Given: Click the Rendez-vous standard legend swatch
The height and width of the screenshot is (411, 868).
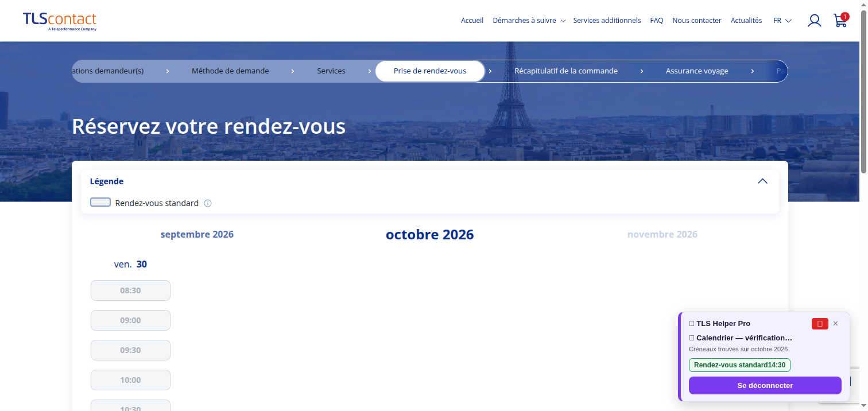Looking at the screenshot, I should click(x=100, y=203).
